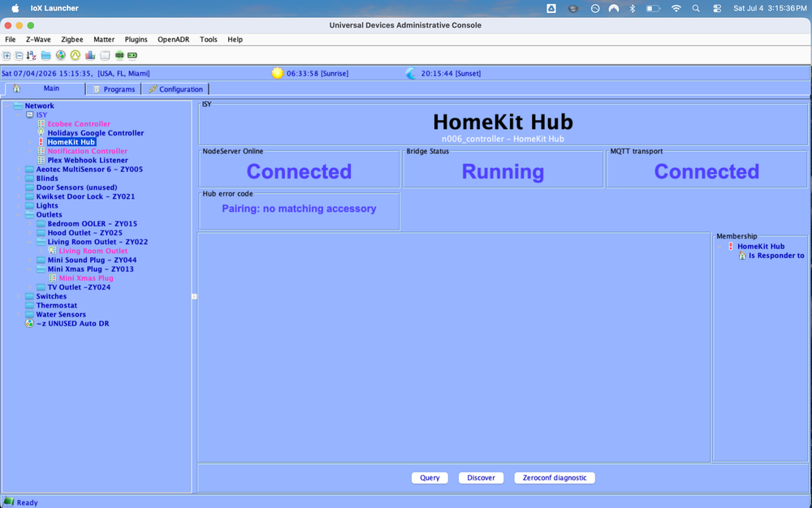Click the colorful scene circle toolbar icon
Screen dimensions: 812x508
point(61,55)
